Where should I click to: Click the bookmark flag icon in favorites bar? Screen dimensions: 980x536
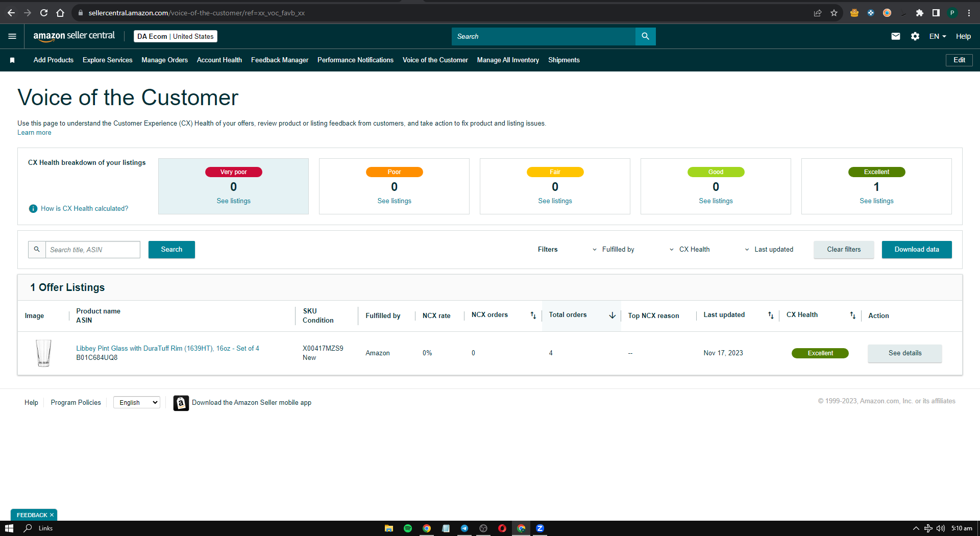12,60
